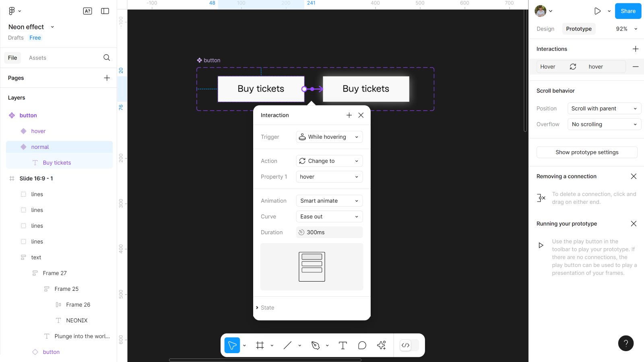Image resolution: width=644 pixels, height=362 pixels.
Task: Click the Duration 300ms field
Action: coord(329,232)
